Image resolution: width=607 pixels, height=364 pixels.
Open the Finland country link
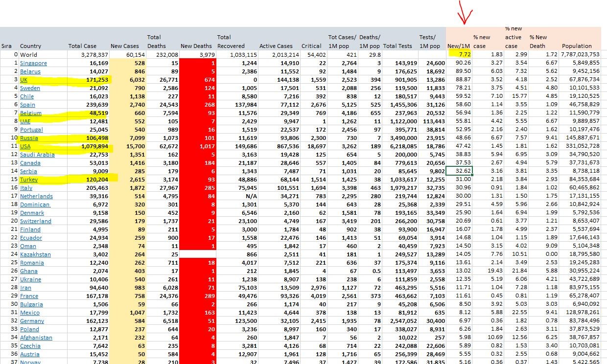(30, 229)
